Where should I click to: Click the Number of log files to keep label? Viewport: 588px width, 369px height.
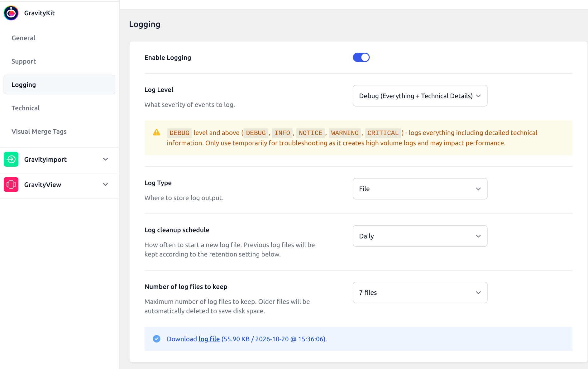pyautogui.click(x=186, y=287)
